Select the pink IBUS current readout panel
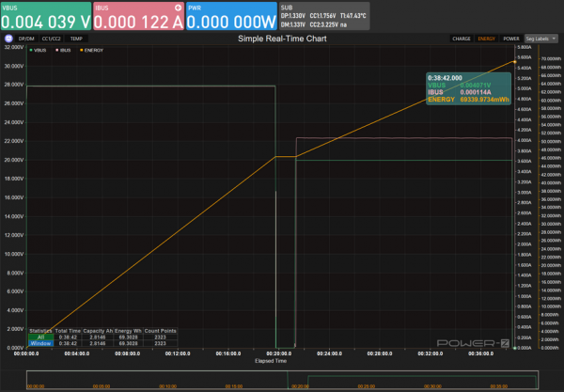This screenshot has height=392, width=564. [139, 16]
